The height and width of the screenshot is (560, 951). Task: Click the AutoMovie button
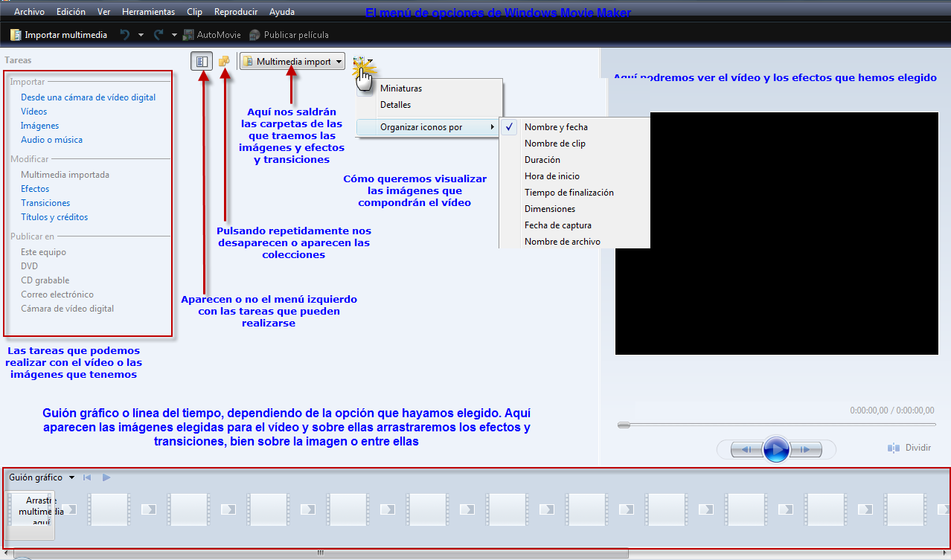pos(212,35)
